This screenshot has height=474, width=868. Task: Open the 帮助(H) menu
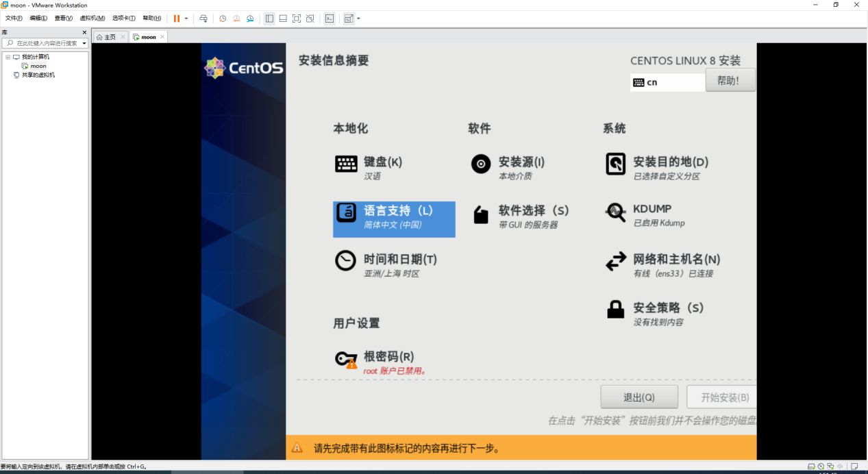[152, 18]
